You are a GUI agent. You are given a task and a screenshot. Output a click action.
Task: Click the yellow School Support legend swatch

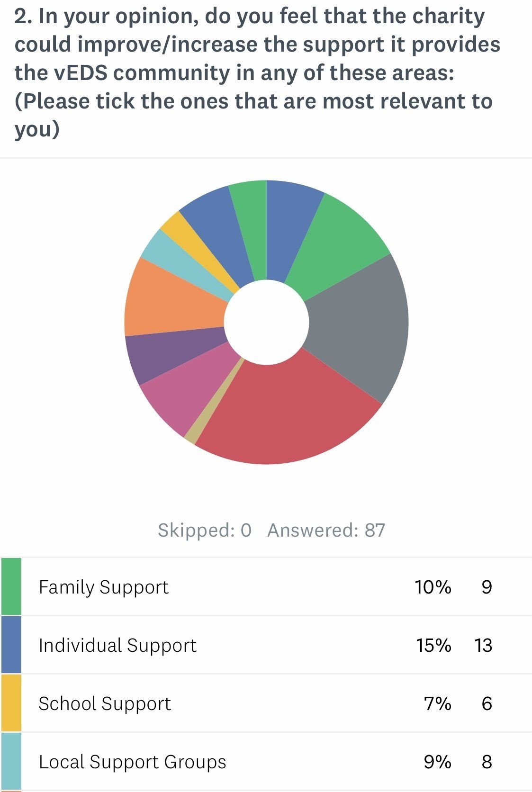click(x=11, y=703)
